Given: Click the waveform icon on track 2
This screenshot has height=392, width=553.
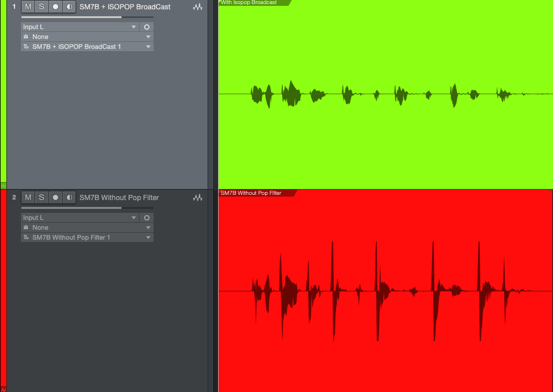Looking at the screenshot, I should (x=198, y=198).
